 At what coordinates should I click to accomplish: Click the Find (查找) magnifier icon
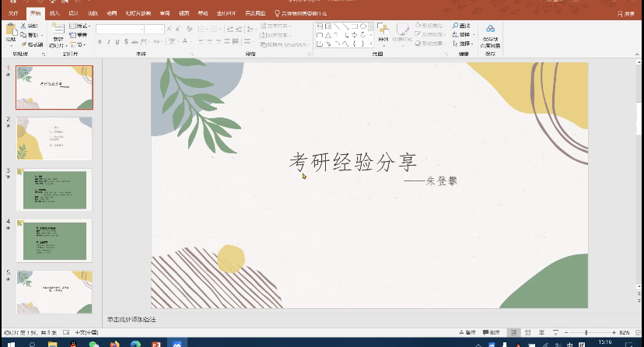tap(454, 26)
